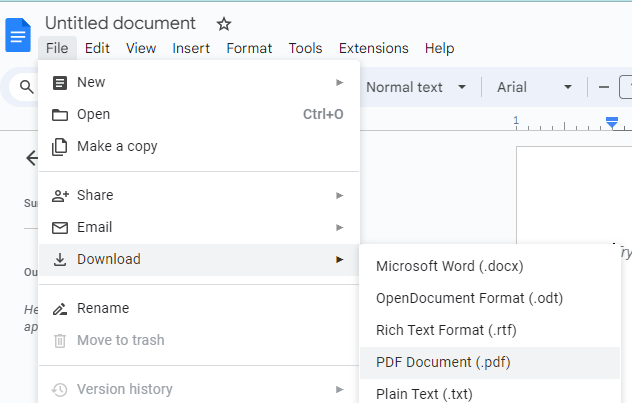Open the Edit menu
Viewport: 632px width, 403px height.
[97, 48]
